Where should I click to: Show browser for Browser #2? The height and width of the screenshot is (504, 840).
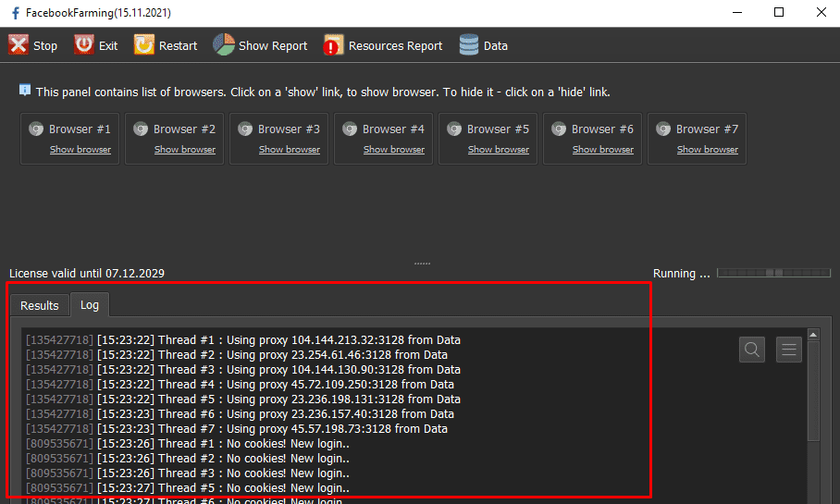(185, 150)
